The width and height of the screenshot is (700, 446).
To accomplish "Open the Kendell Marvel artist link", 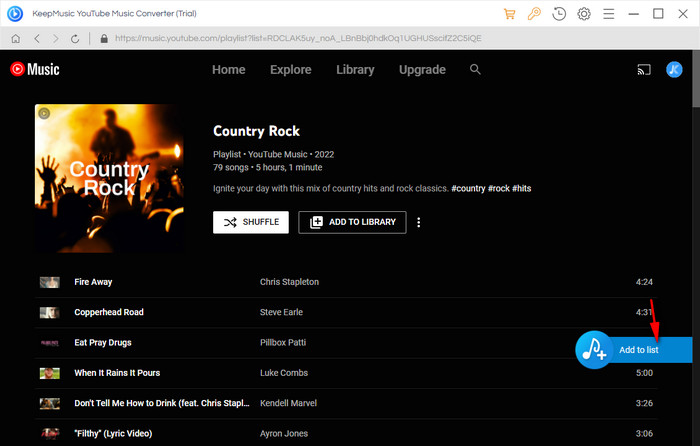I will (288, 404).
